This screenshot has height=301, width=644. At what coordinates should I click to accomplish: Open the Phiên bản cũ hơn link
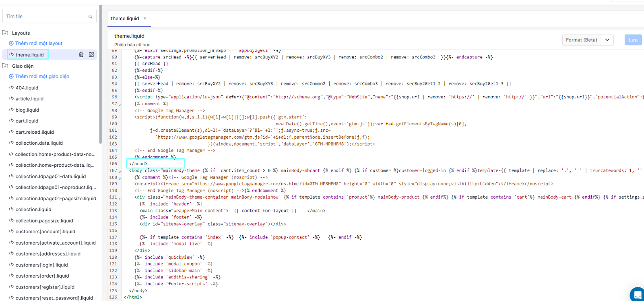[132, 45]
